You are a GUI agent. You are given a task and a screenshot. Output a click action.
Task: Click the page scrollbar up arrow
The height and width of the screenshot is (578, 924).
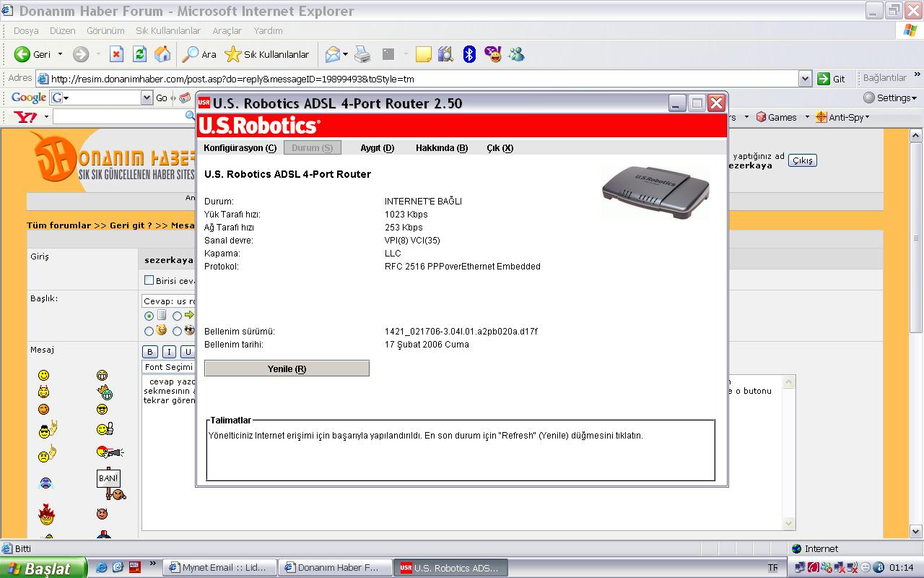(917, 135)
